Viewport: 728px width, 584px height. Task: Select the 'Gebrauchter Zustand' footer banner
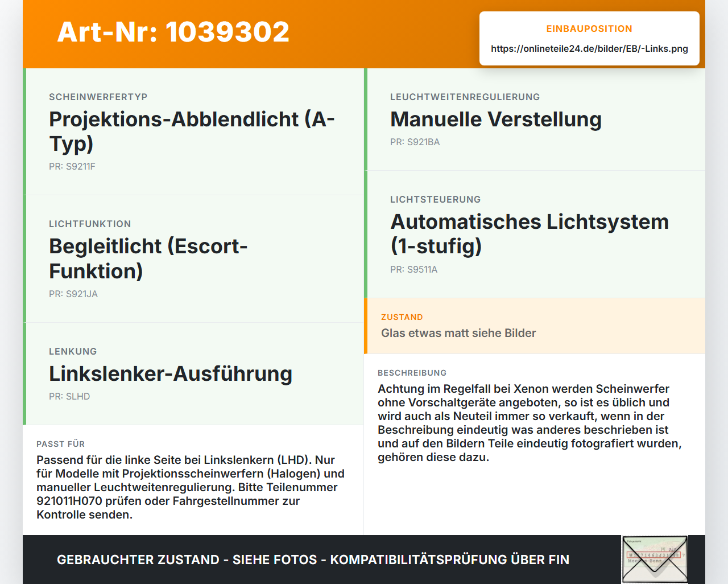coord(313,560)
